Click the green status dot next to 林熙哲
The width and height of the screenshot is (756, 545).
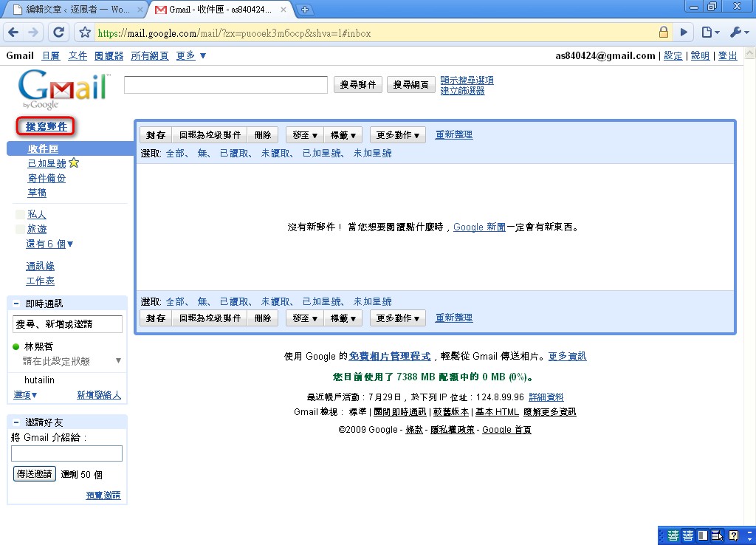(16, 346)
